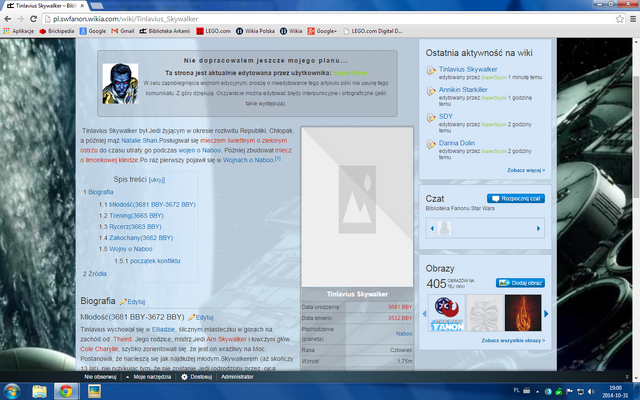Jump to Biografia in table of contents

click(x=101, y=192)
